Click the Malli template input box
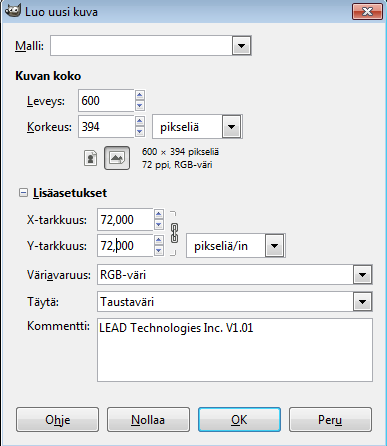387x446 pixels. (141, 46)
